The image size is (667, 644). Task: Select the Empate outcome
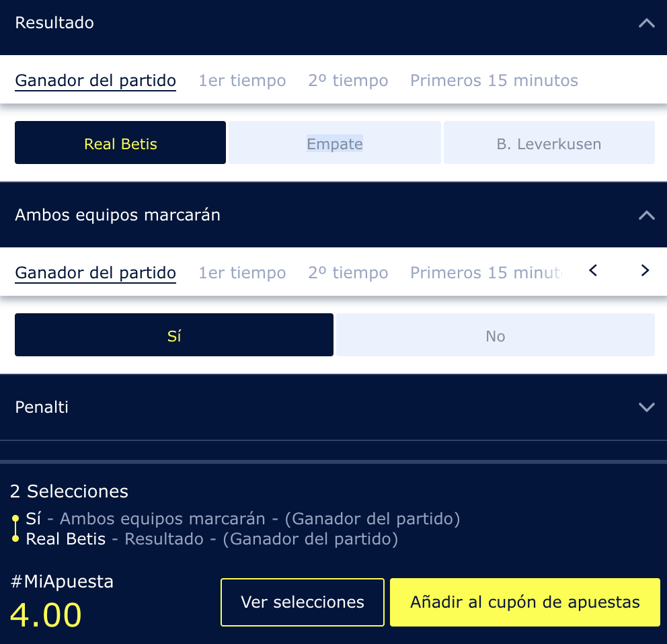[335, 143]
